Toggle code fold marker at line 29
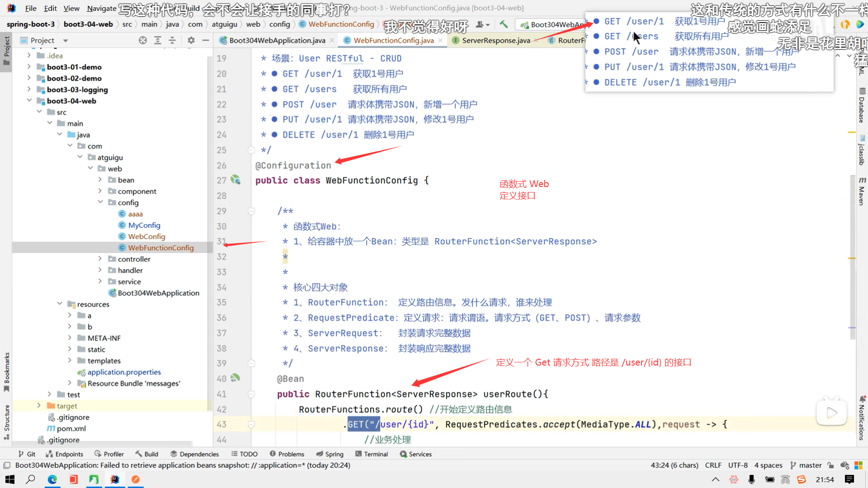Image resolution: width=868 pixels, height=488 pixels. (x=251, y=211)
